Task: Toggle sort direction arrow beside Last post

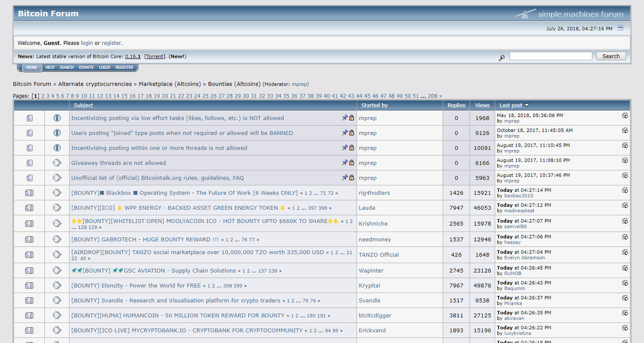Action: point(527,105)
